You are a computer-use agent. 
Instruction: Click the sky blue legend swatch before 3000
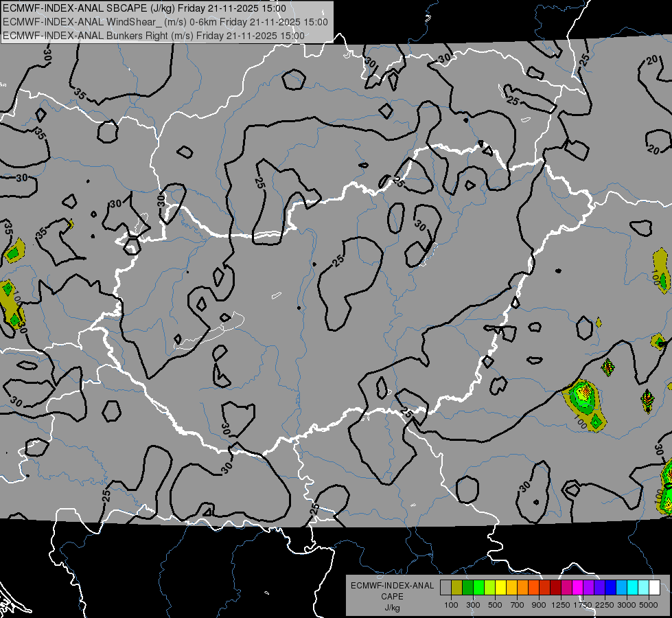point(621,588)
